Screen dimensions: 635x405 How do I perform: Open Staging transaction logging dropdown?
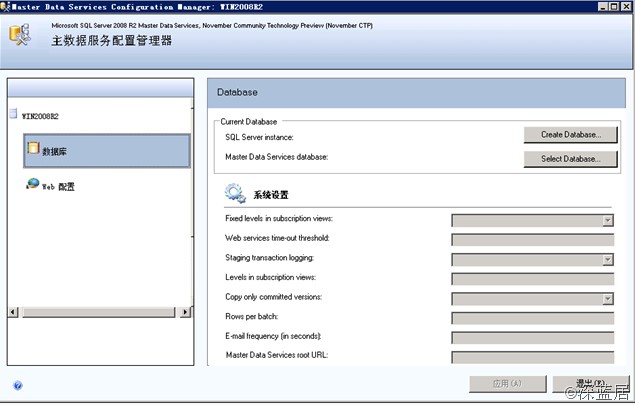[607, 260]
